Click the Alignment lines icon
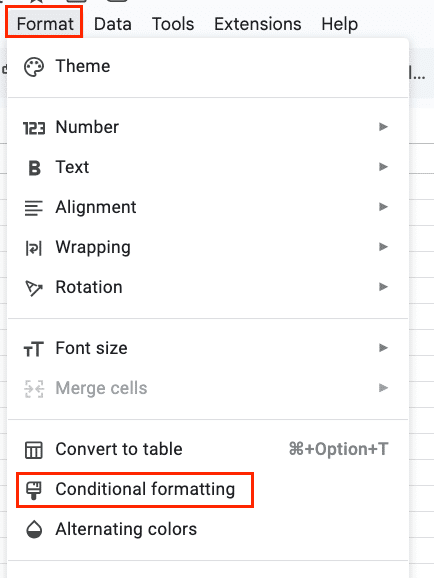Viewport: 434px width, 578px height. (x=34, y=208)
